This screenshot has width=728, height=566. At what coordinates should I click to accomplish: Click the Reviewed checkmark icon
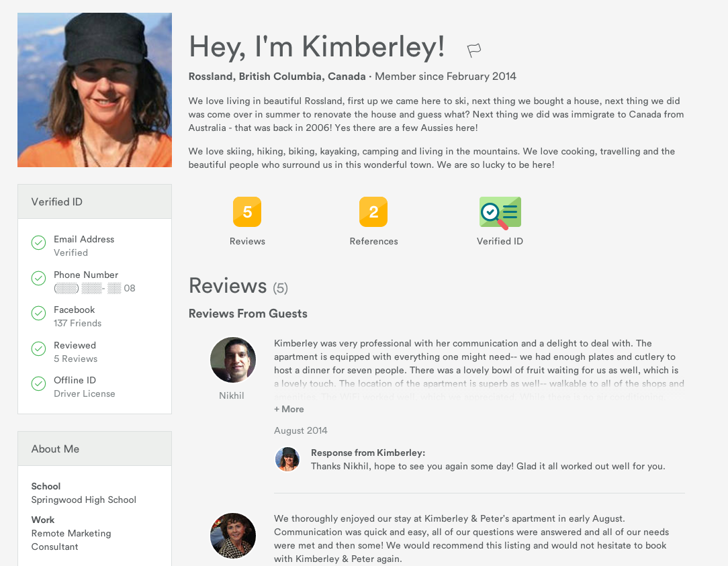(38, 349)
